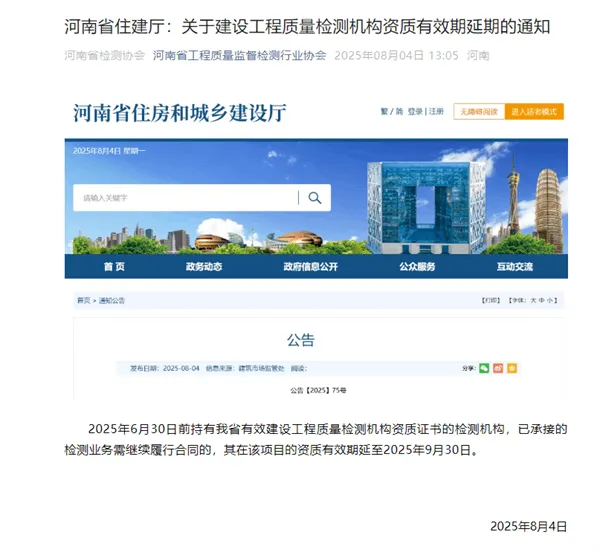Click the 登录 link in the header
This screenshot has height=552, width=600.
tap(415, 111)
